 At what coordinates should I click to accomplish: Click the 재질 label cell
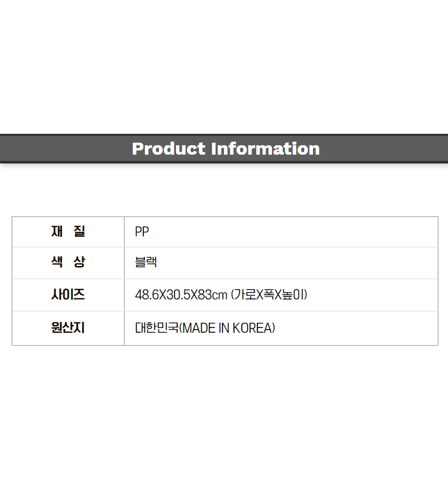[68, 232]
